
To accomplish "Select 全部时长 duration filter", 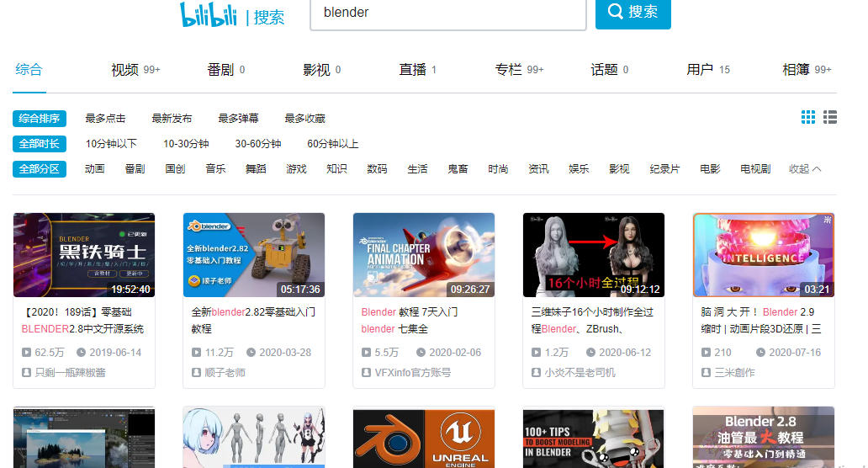I will coord(40,144).
